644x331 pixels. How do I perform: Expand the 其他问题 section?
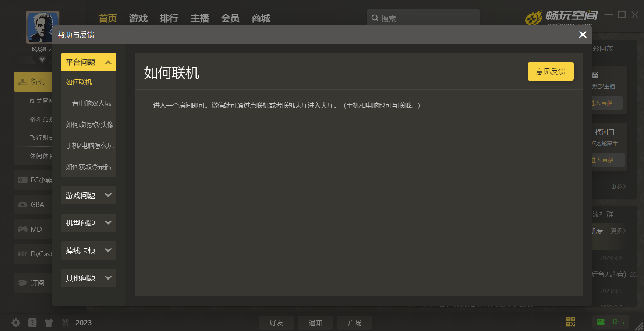[x=89, y=278]
